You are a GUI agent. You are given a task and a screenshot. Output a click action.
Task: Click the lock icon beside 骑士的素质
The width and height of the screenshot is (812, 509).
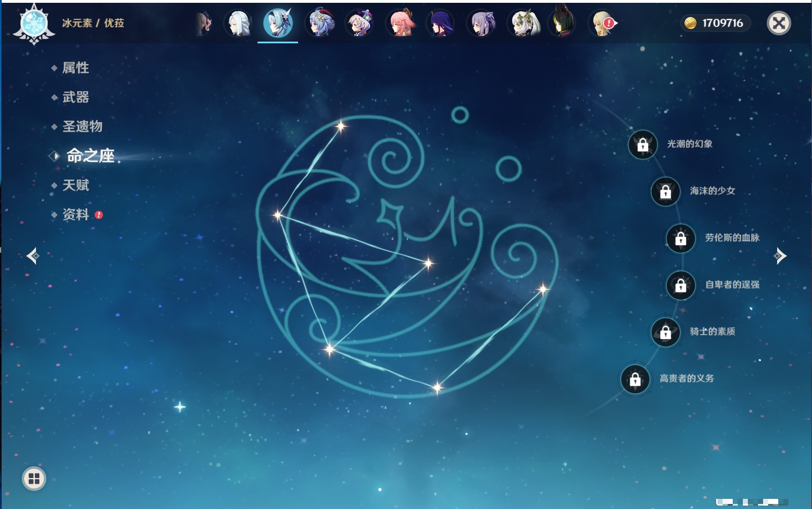pyautogui.click(x=665, y=332)
